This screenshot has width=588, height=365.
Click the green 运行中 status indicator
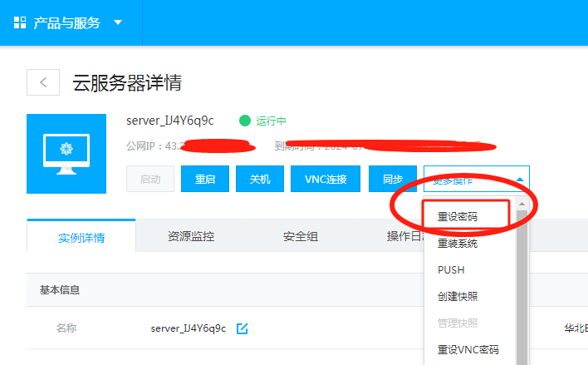pos(245,121)
